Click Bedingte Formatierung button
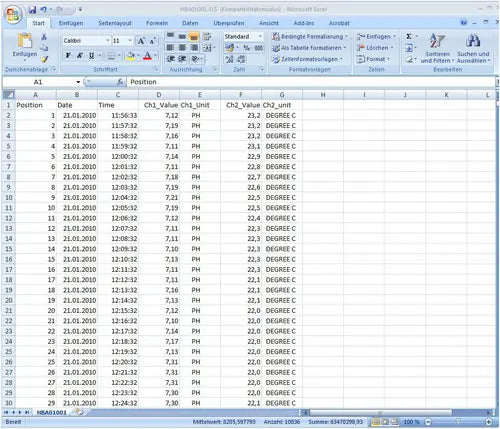Viewport: 500px width, 429px height. coord(310,36)
